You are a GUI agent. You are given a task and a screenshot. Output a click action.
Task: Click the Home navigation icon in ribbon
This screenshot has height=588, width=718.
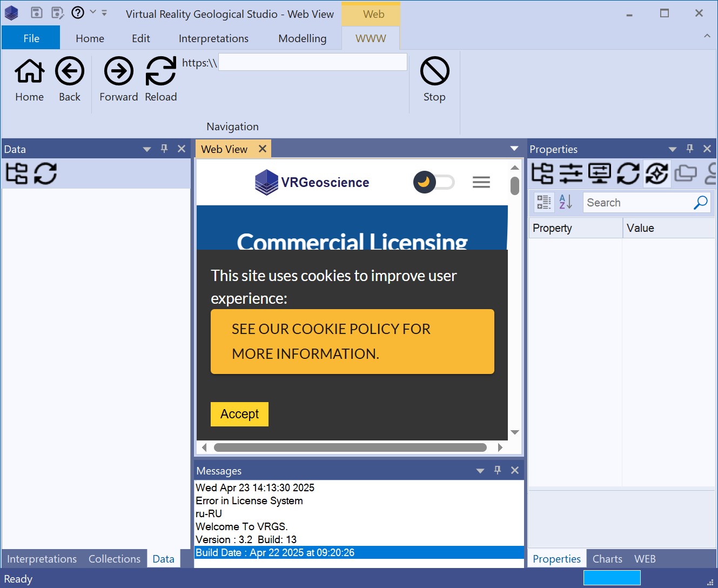[29, 79]
